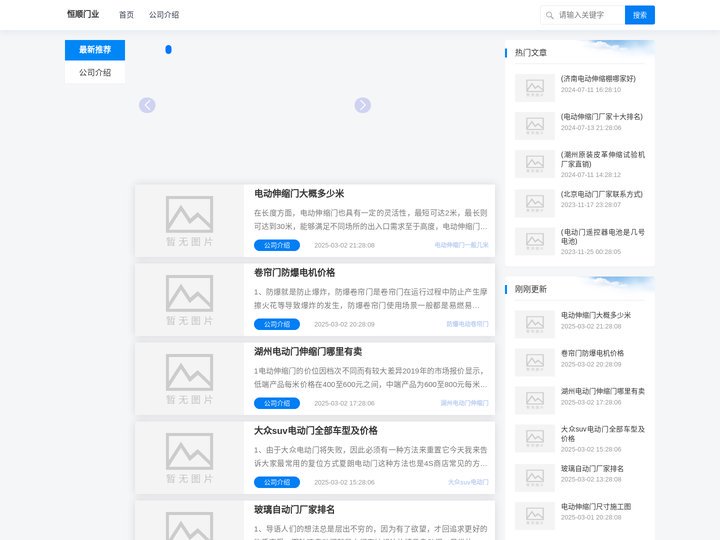The width and height of the screenshot is (720, 540).
Task: Open the 防爆电动卷帘门 tag link
Action: 467,324
